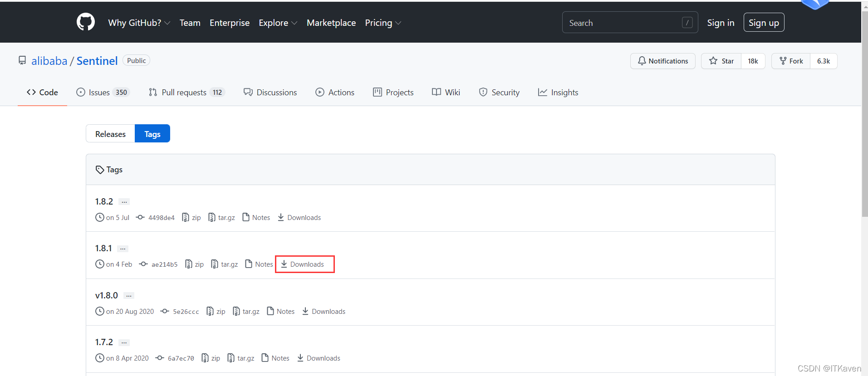
Task: Open Notes for tag 1.7.2
Action: [275, 358]
